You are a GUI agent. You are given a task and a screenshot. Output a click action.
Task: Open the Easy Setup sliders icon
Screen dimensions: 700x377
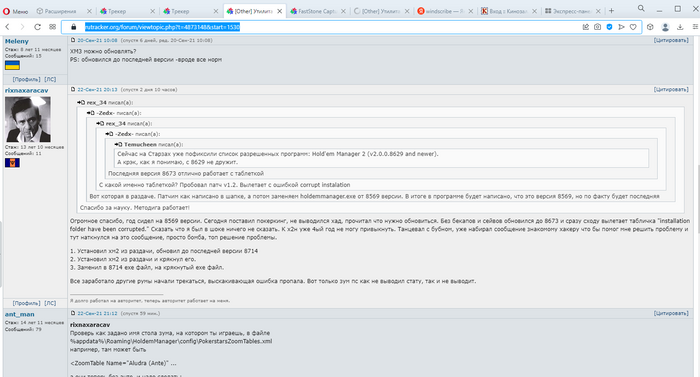click(x=695, y=27)
